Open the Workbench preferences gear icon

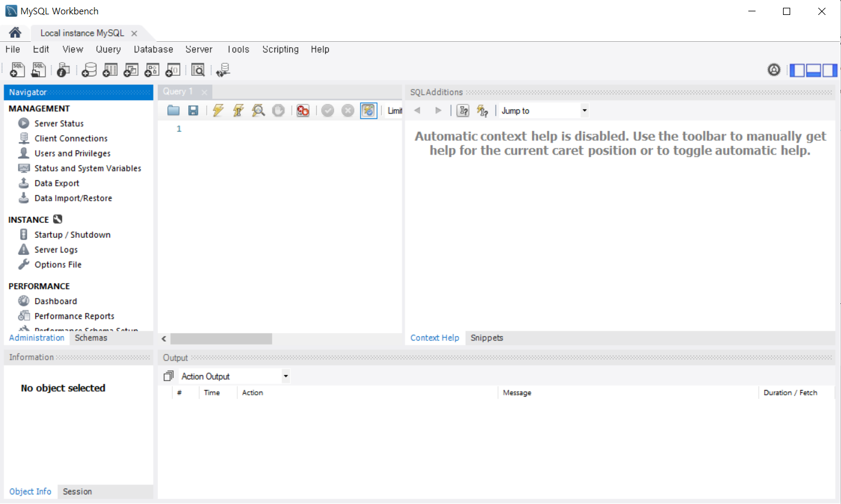(x=774, y=70)
